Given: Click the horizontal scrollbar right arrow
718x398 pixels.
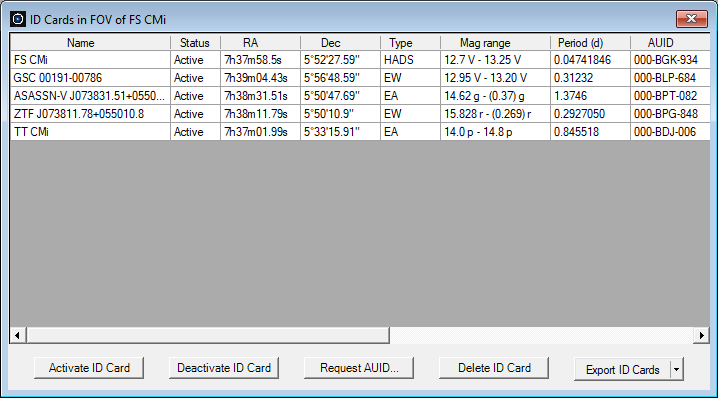Looking at the screenshot, I should [x=702, y=335].
